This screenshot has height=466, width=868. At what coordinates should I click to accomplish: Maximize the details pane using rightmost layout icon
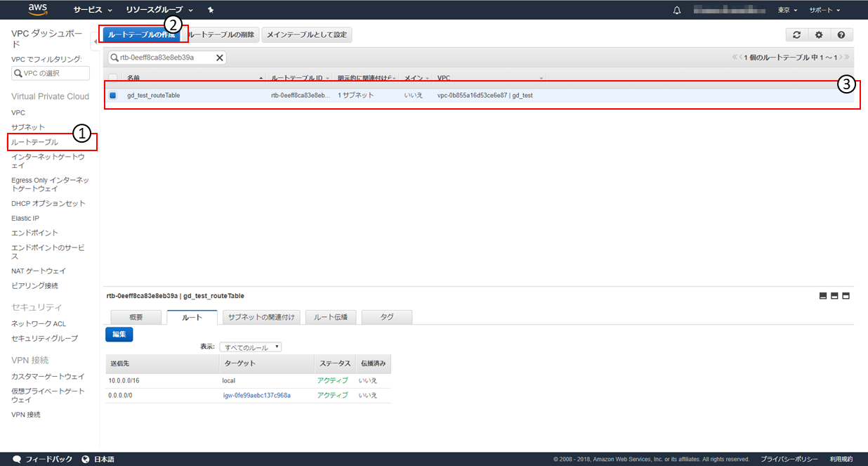[846, 296]
